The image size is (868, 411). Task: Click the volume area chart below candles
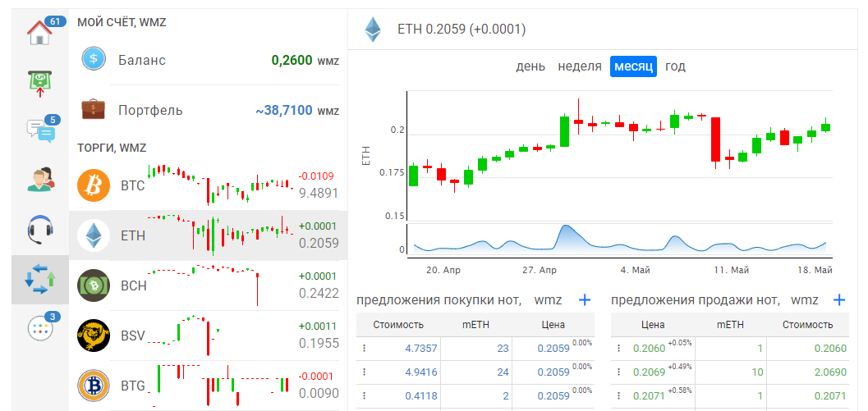tap(620, 240)
